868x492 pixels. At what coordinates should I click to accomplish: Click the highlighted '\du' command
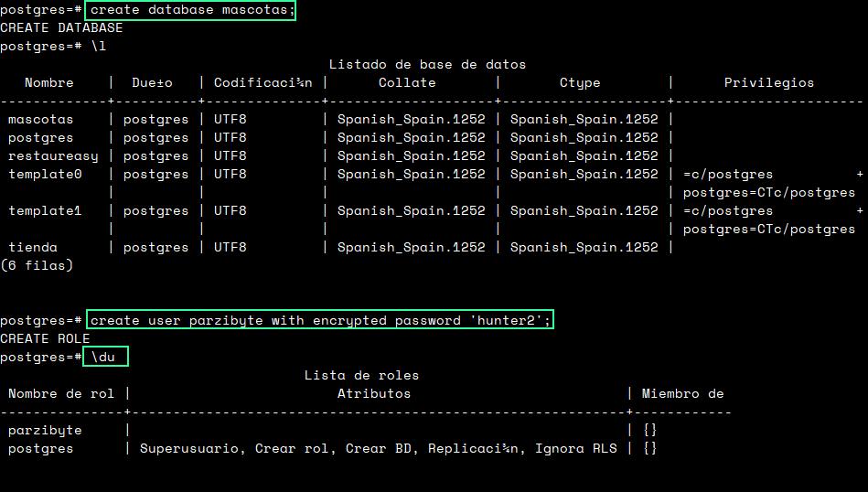[106, 358]
